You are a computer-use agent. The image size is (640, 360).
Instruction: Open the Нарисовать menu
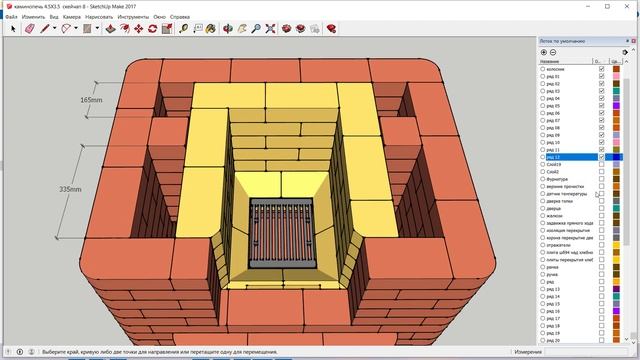99,17
